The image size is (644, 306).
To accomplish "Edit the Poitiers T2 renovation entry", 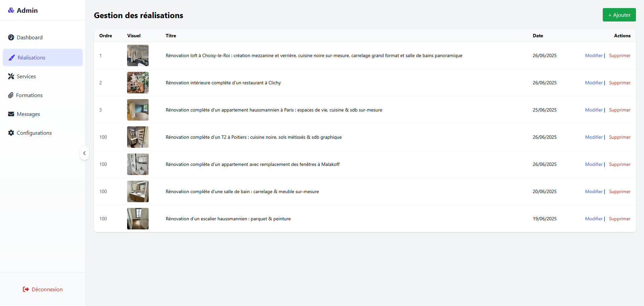I will pyautogui.click(x=594, y=137).
